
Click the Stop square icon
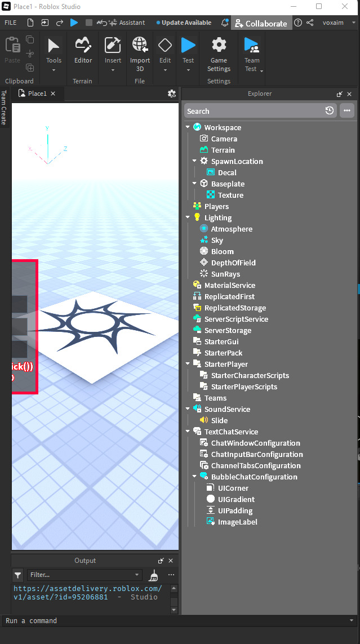88,23
